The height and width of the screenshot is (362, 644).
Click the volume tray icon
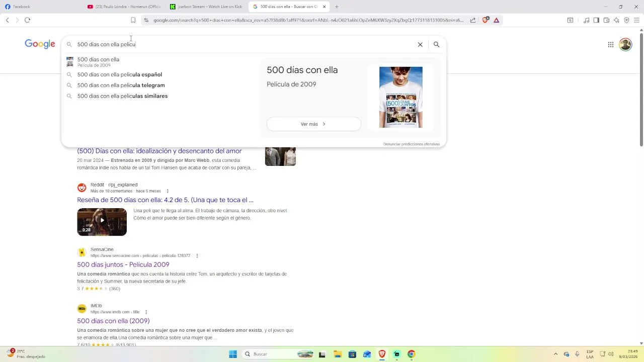pos(612,354)
